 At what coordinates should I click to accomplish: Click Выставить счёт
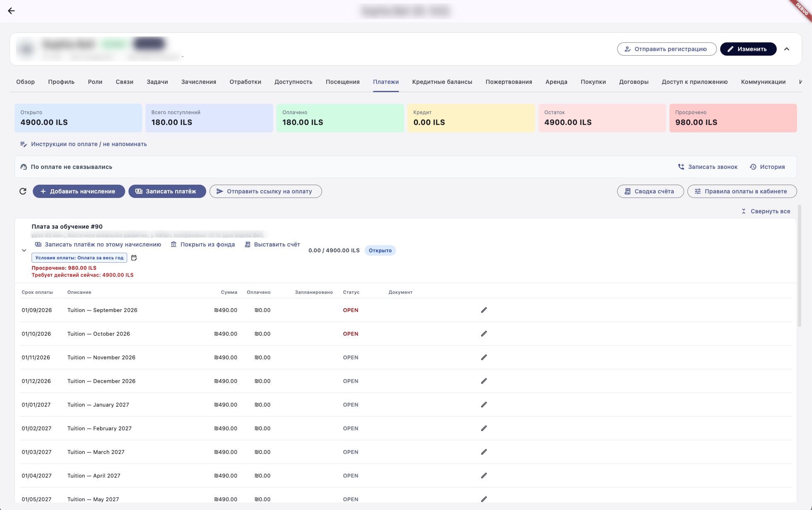coord(272,244)
